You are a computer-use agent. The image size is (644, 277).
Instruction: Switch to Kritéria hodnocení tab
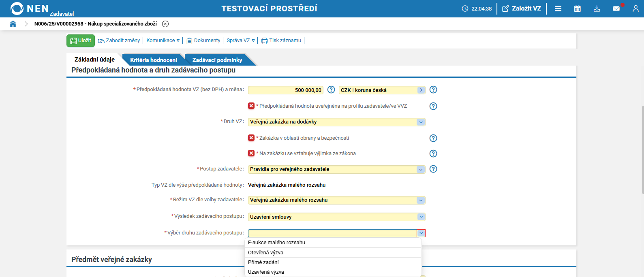pyautogui.click(x=154, y=60)
